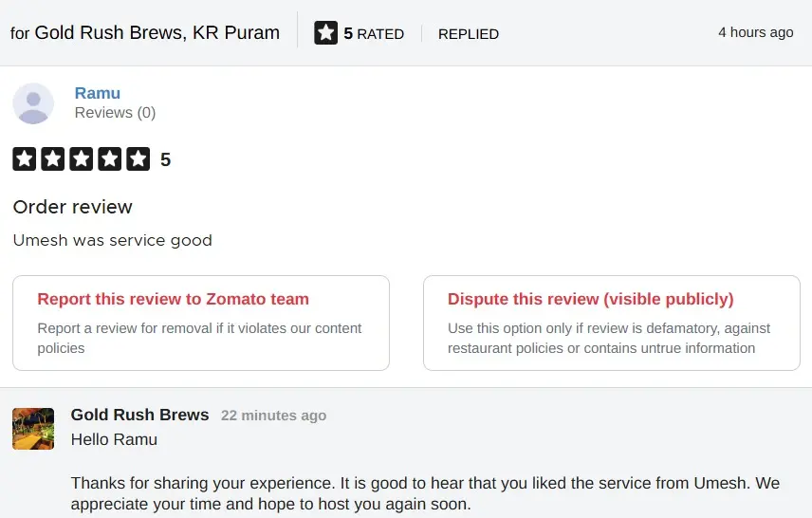The height and width of the screenshot is (518, 812).
Task: Click the REPLIED status label
Action: (469, 34)
